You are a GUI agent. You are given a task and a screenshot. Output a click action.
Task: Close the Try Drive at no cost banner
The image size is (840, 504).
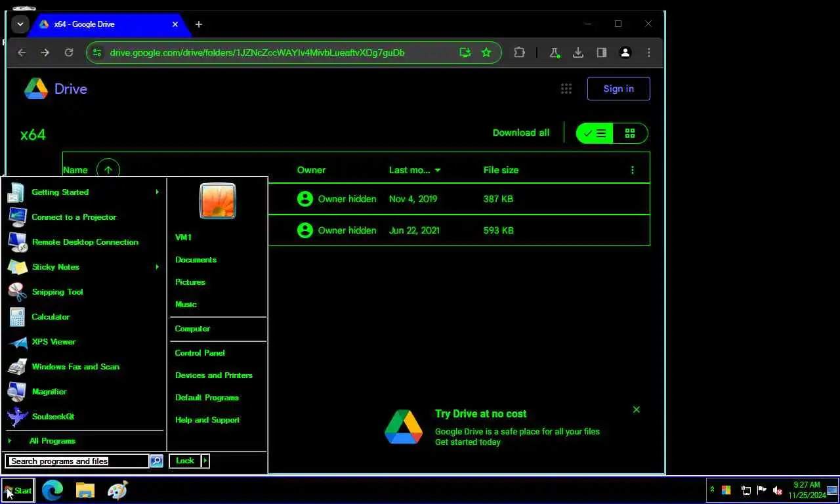pyautogui.click(x=636, y=409)
